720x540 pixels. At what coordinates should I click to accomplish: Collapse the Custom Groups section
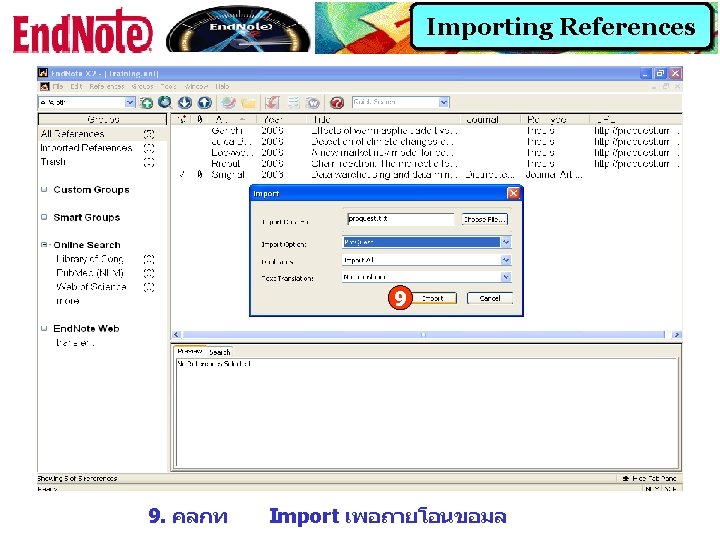[44, 189]
